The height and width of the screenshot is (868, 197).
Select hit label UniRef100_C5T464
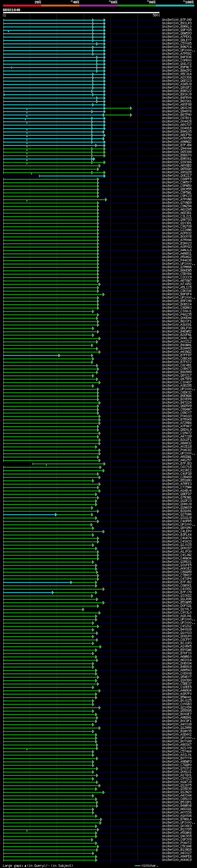177,751
